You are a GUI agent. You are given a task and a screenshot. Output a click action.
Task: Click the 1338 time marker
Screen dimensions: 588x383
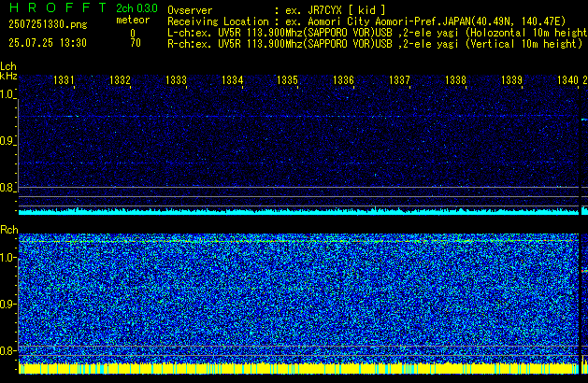pos(455,80)
